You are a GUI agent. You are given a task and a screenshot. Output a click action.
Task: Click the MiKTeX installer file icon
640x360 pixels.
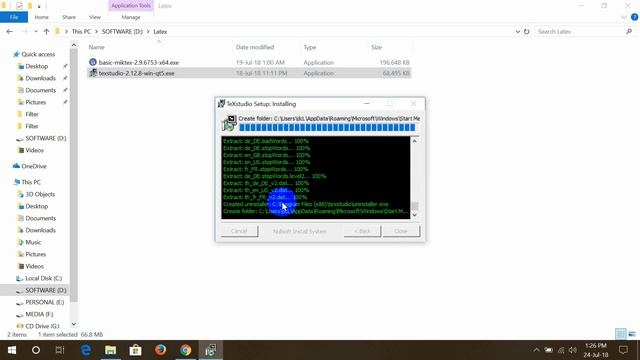93,62
